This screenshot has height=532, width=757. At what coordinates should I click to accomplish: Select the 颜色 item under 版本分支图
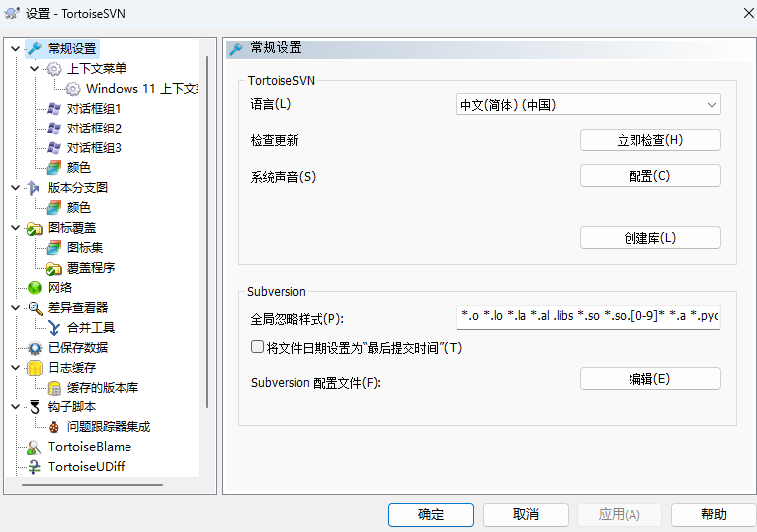pyautogui.click(x=79, y=208)
